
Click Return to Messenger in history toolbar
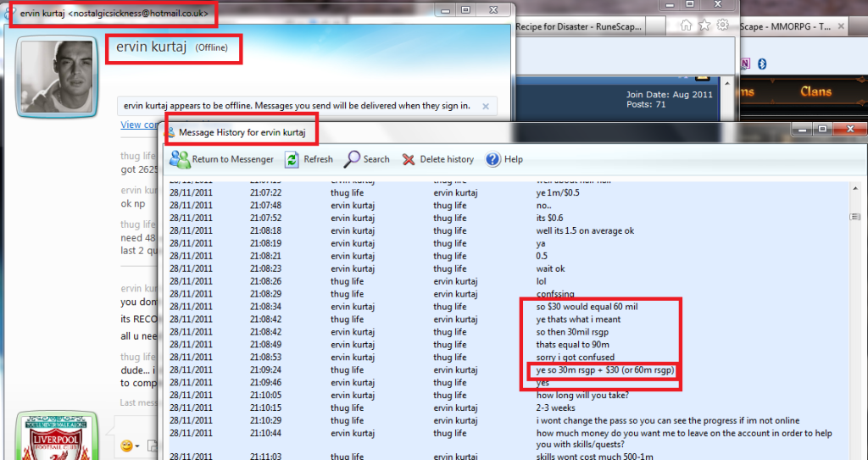221,159
